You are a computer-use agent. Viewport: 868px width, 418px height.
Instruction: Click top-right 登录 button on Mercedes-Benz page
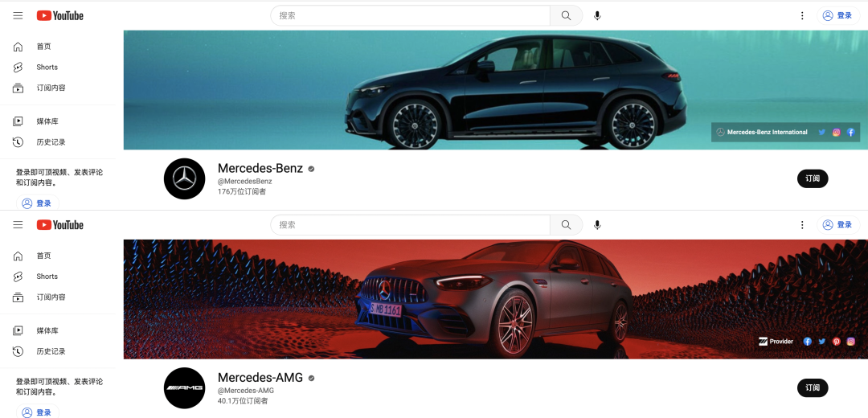click(x=838, y=15)
